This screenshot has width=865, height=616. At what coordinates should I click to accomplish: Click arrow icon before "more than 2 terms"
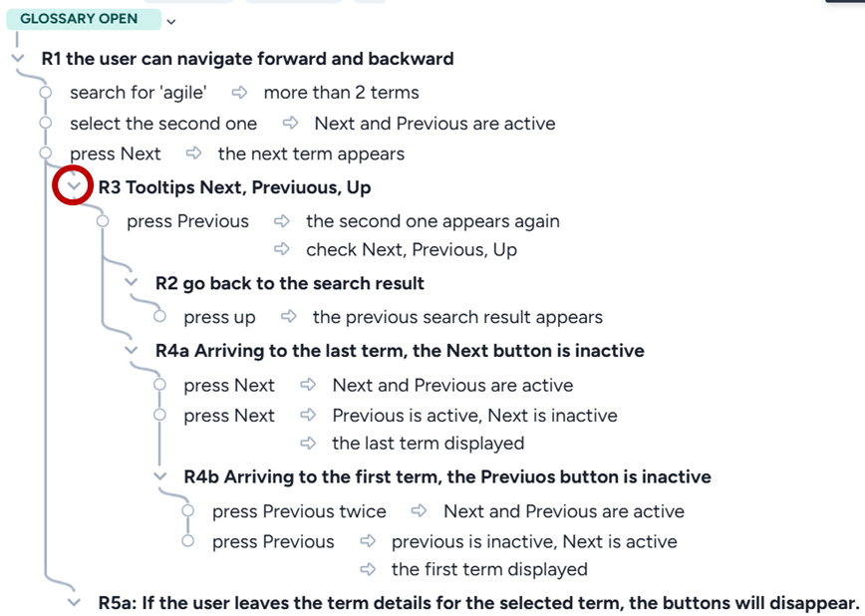[x=239, y=93]
